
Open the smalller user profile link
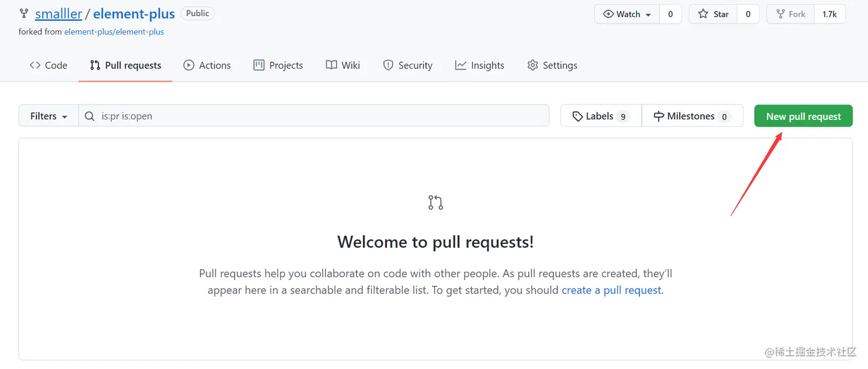click(59, 14)
